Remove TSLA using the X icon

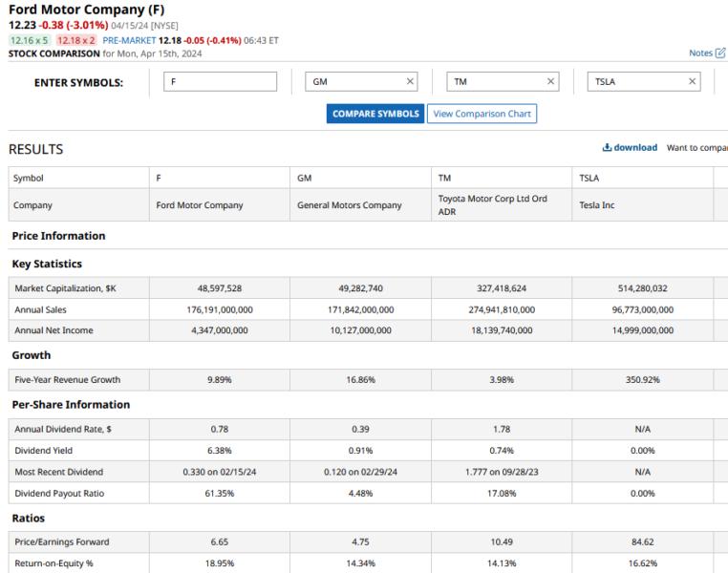click(x=693, y=82)
